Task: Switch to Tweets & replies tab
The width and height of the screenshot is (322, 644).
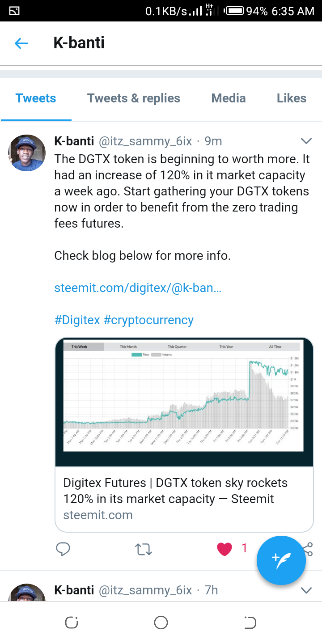Action: click(134, 98)
